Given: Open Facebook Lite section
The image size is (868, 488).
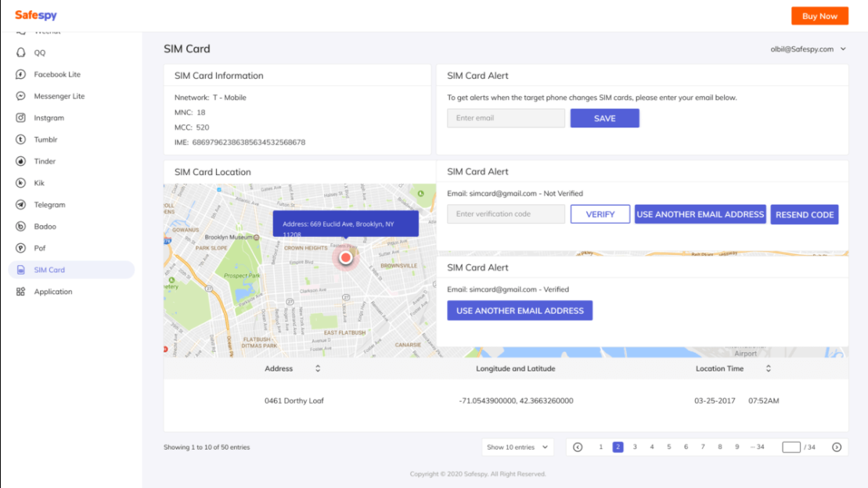Looking at the screenshot, I should coord(57,74).
